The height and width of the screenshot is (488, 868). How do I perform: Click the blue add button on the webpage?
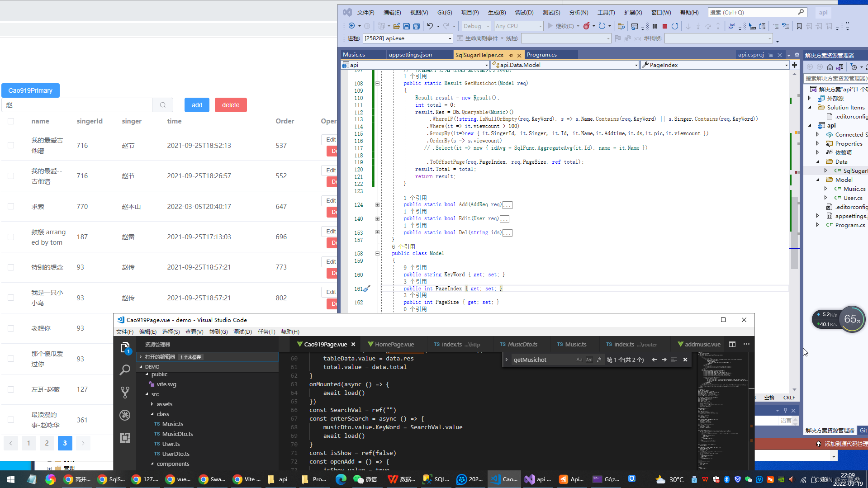(x=197, y=104)
